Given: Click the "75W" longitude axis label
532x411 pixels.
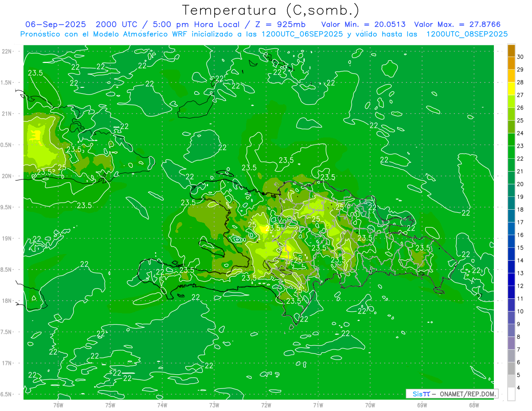Looking at the screenshot, I should coord(110,405).
